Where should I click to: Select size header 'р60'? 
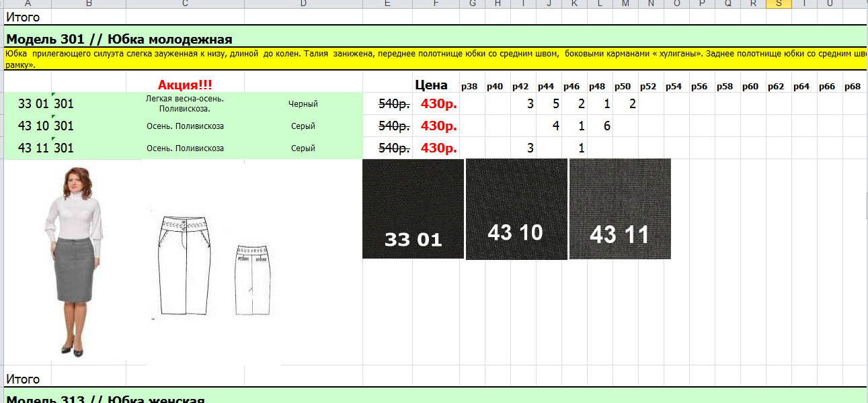750,87
